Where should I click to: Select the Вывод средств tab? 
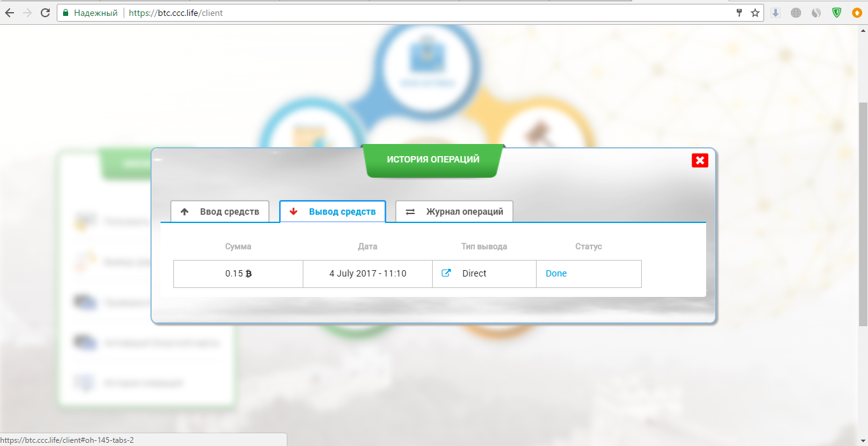click(333, 212)
